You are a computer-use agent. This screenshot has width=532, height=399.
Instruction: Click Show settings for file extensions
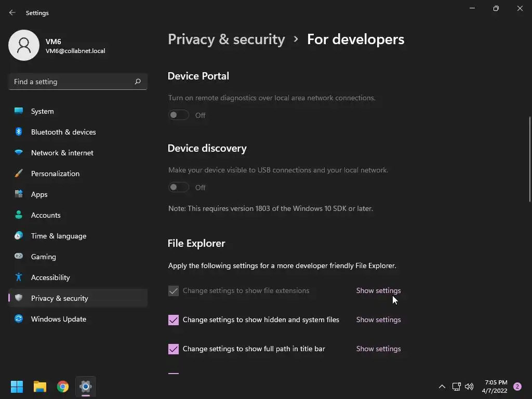pyautogui.click(x=378, y=291)
